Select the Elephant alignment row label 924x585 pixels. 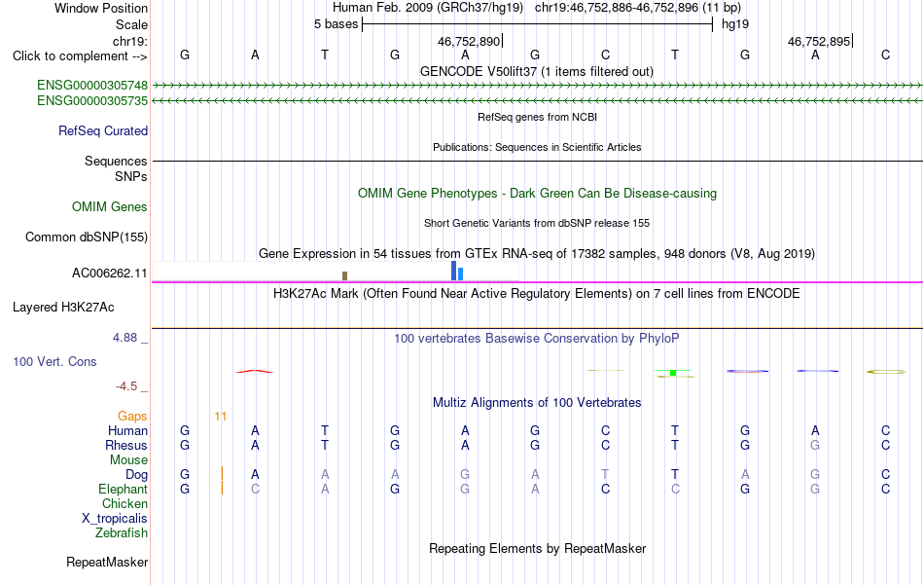(124, 489)
